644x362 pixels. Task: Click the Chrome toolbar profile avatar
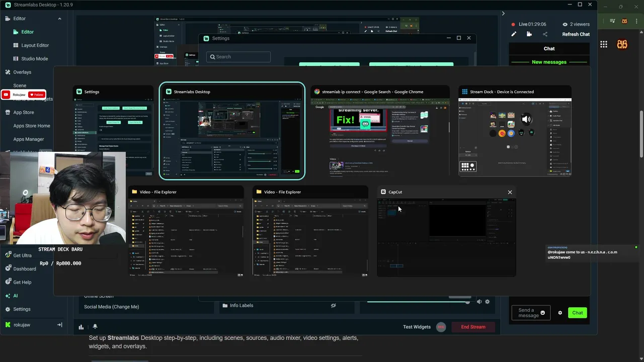tap(625, 21)
